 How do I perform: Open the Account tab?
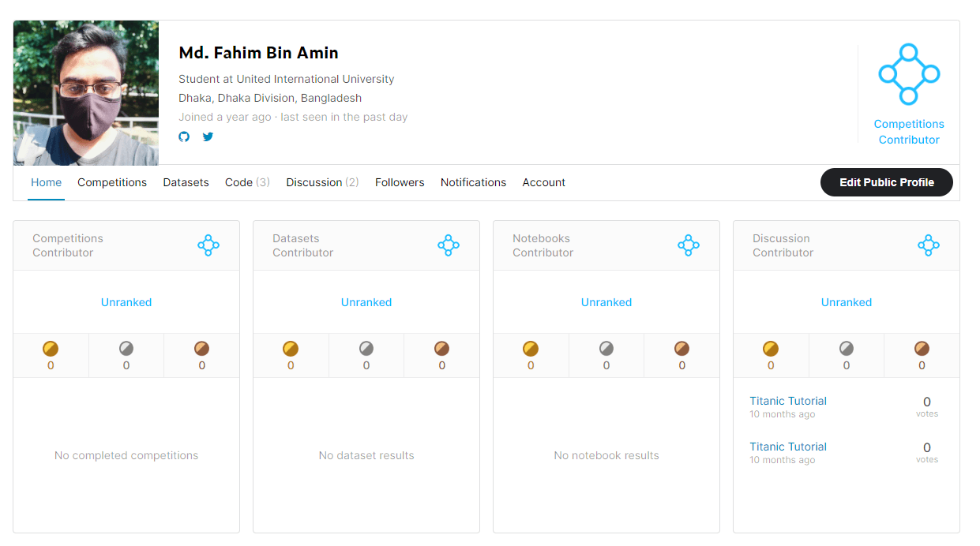[x=543, y=182]
